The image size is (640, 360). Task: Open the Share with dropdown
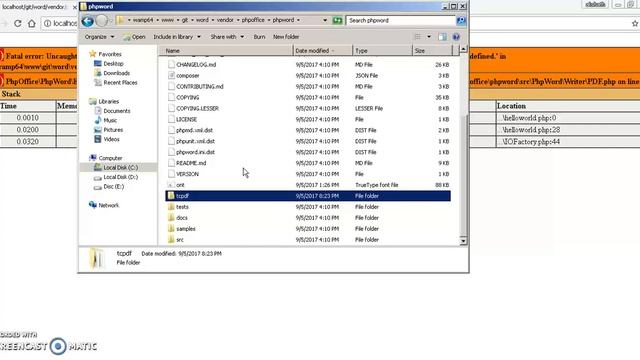[227, 37]
